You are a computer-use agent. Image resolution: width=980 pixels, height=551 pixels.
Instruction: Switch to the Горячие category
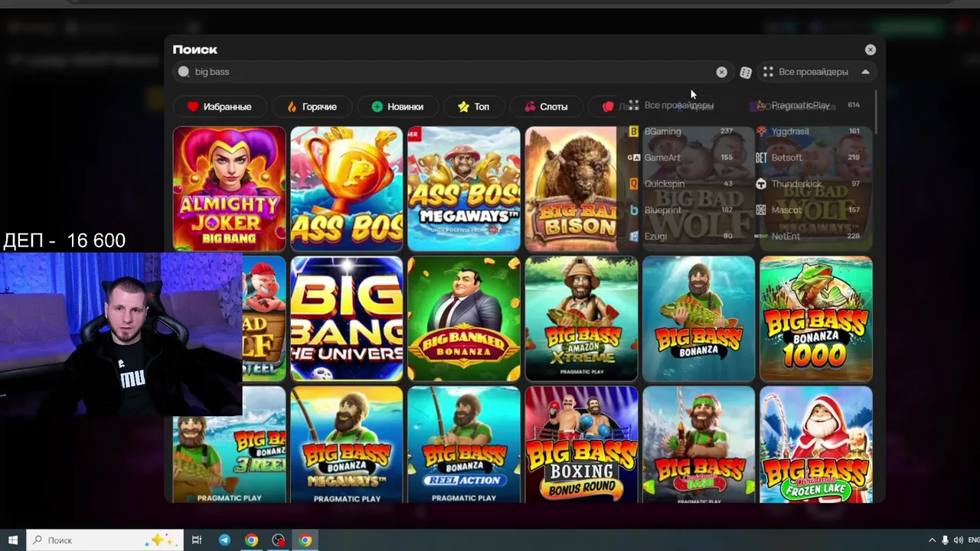click(x=312, y=106)
